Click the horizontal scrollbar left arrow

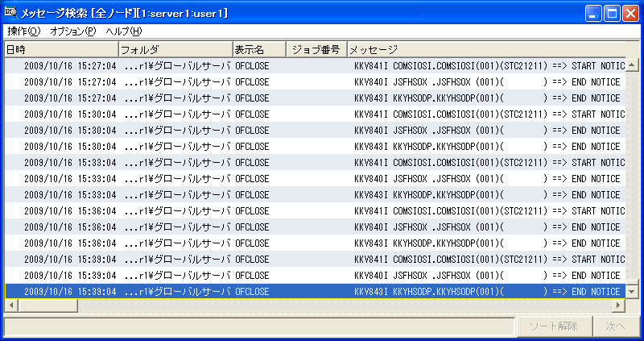11,305
